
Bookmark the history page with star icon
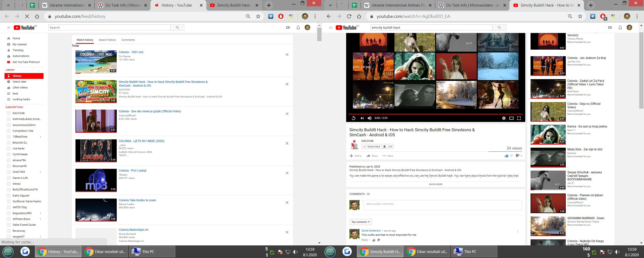tap(258, 16)
